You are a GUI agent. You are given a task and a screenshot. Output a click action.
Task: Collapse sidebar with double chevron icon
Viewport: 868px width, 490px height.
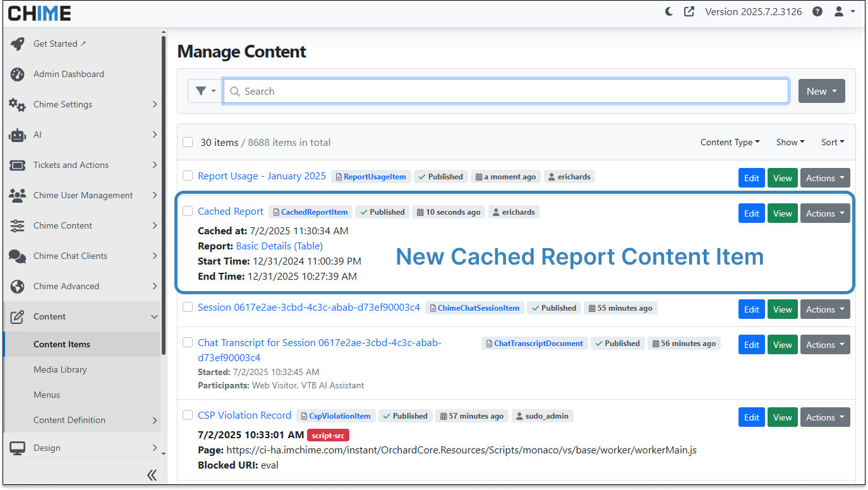tap(152, 475)
